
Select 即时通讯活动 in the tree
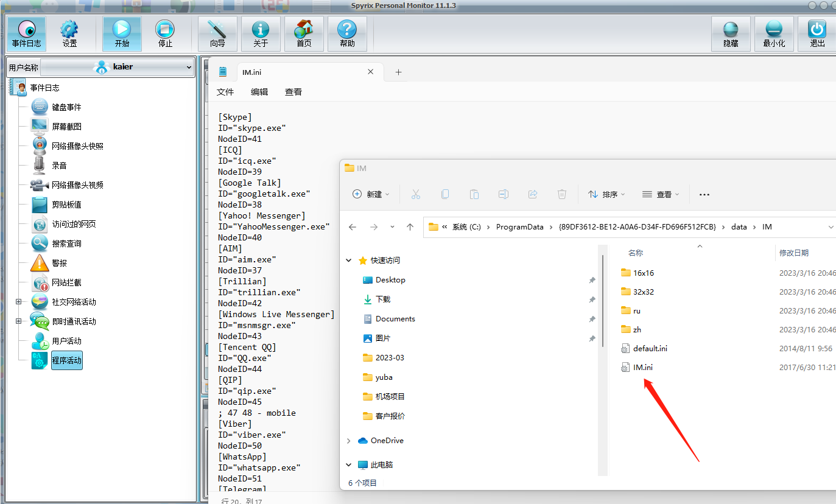(x=74, y=321)
